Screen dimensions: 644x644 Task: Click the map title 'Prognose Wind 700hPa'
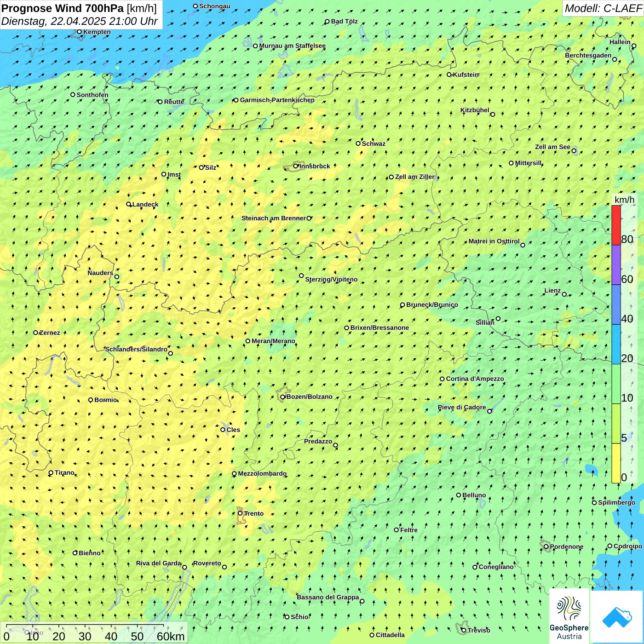pos(63,8)
